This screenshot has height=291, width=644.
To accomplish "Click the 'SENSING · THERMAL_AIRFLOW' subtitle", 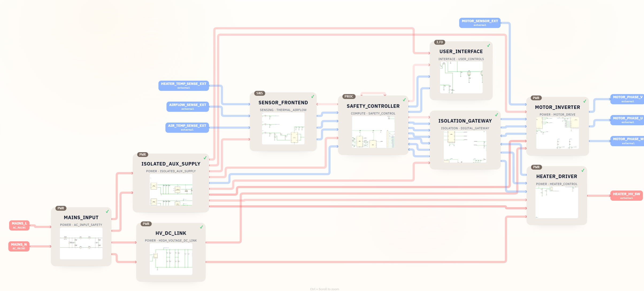I will [x=283, y=110].
